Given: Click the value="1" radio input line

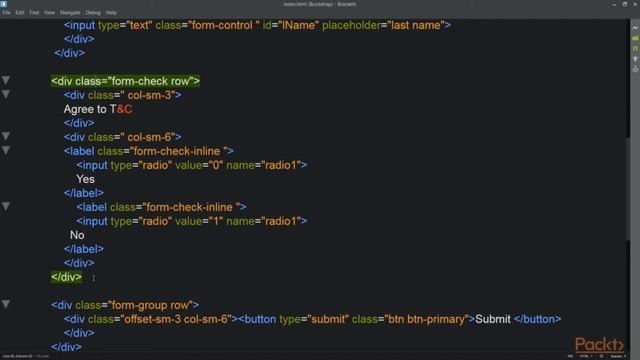Looking at the screenshot, I should [192, 221].
